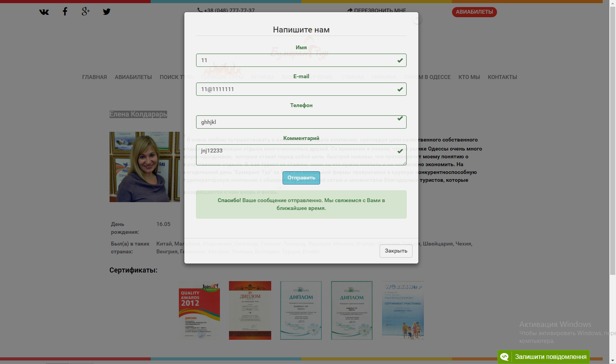Open the VK social page icon
Viewport: 616px width, 364px height.
[44, 12]
